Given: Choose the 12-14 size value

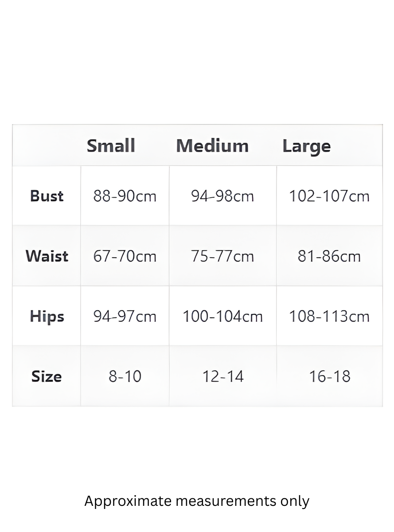Looking at the screenshot, I should pyautogui.click(x=223, y=376).
